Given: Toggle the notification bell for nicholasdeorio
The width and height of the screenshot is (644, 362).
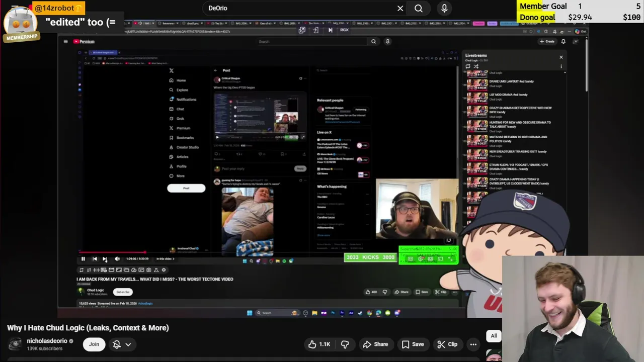Looking at the screenshot, I should [117, 344].
